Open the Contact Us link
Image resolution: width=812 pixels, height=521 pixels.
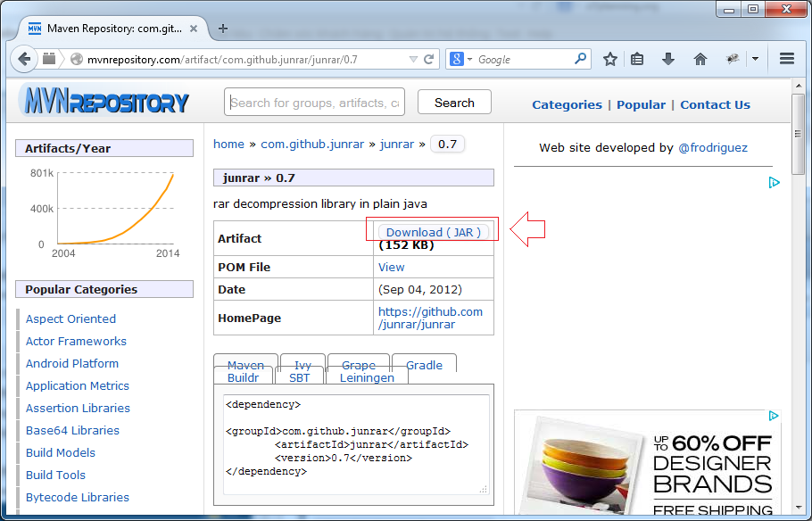point(715,104)
